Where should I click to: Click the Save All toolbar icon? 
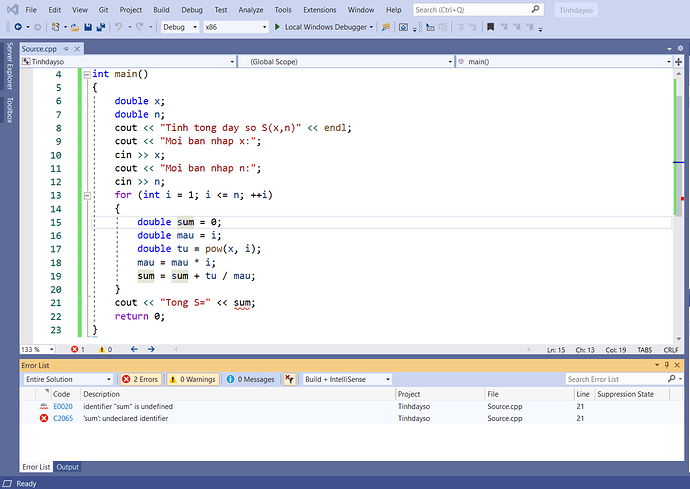point(101,27)
